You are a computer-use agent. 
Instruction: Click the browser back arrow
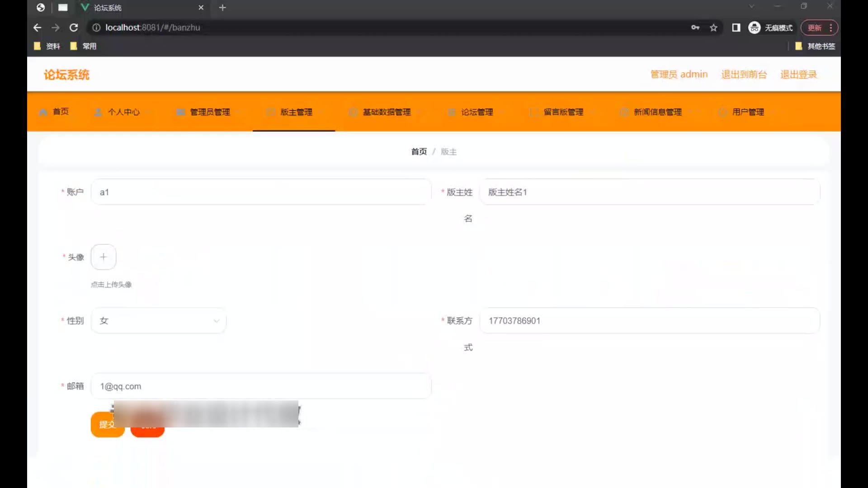coord(38,28)
